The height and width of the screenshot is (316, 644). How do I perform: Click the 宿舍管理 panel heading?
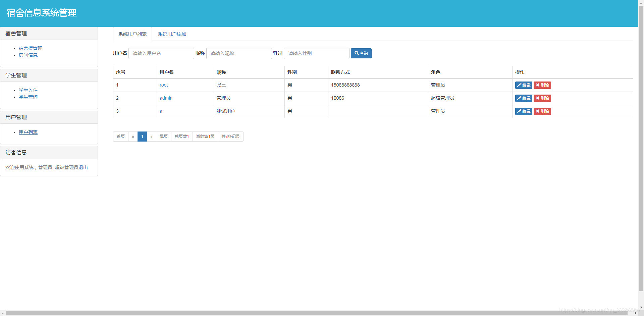point(49,34)
